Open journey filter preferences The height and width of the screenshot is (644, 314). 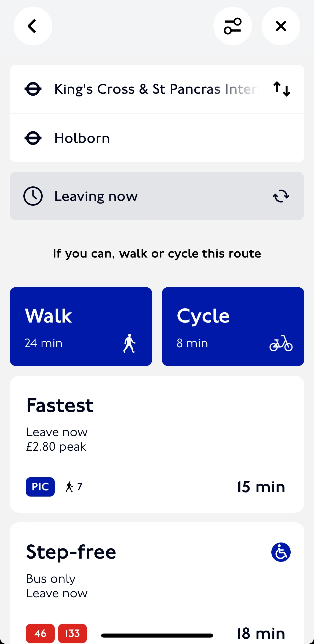[232, 26]
